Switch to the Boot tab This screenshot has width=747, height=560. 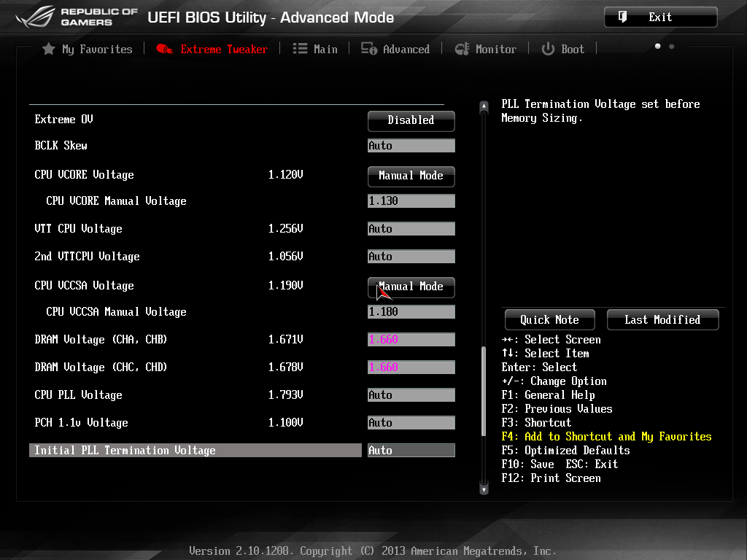572,49
